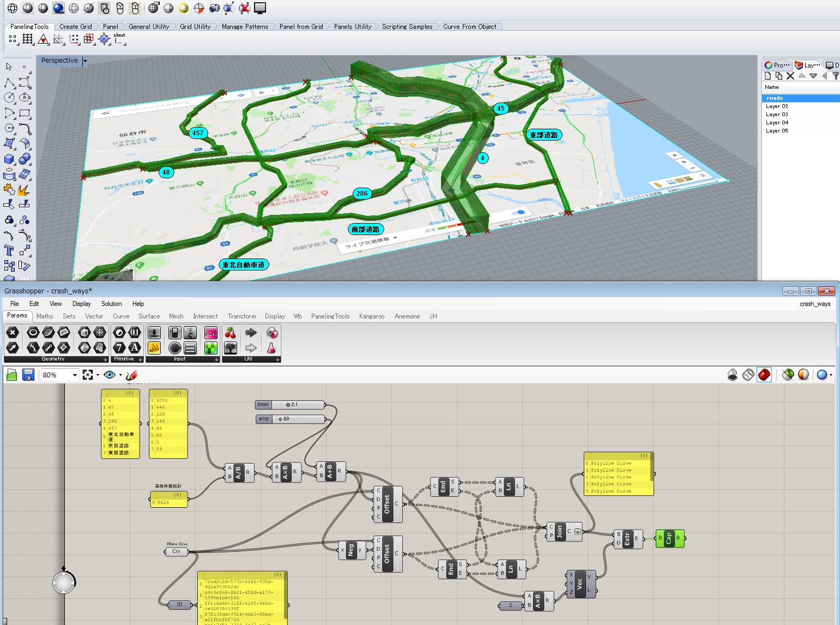The height and width of the screenshot is (625, 840).
Task: Click paneling grid points tool icon
Action: [13, 39]
